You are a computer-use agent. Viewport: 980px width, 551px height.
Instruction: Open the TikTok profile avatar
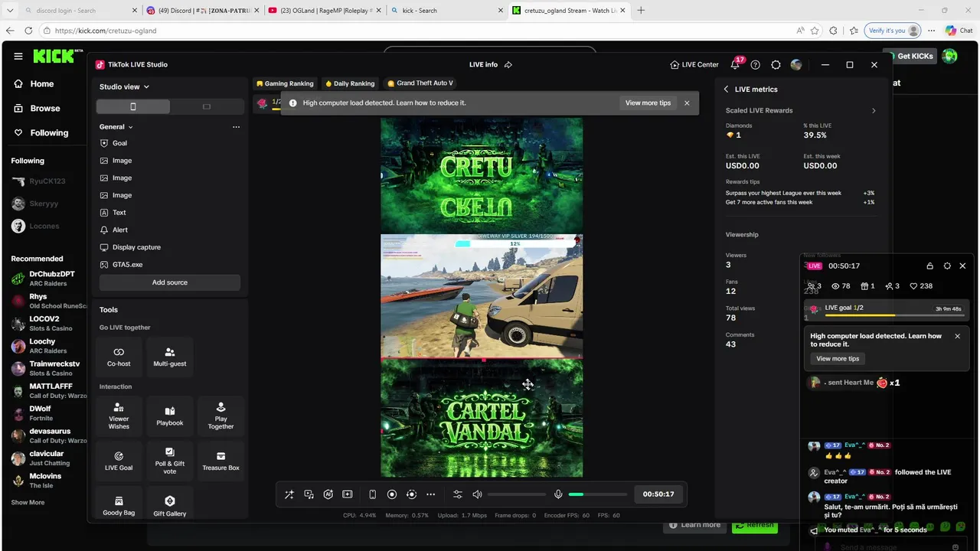pos(796,65)
